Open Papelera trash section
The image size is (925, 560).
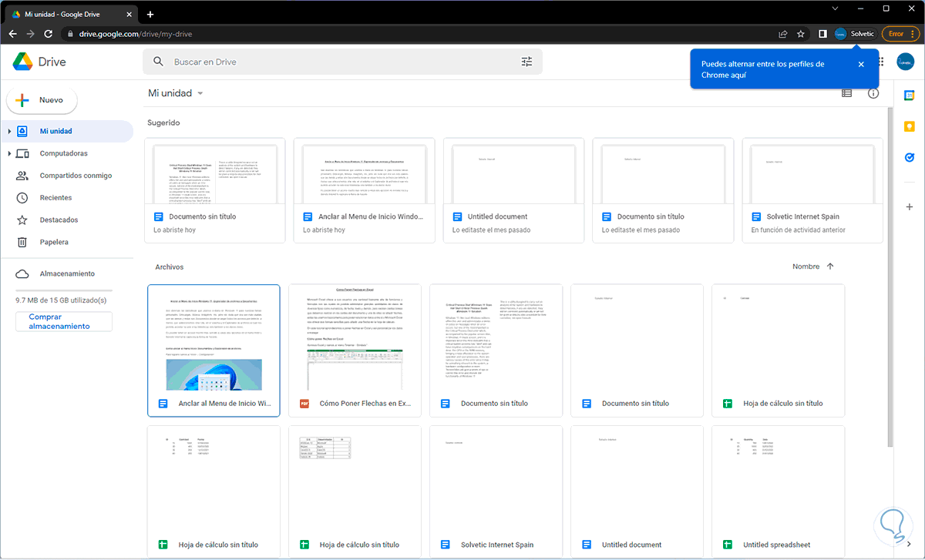68,242
